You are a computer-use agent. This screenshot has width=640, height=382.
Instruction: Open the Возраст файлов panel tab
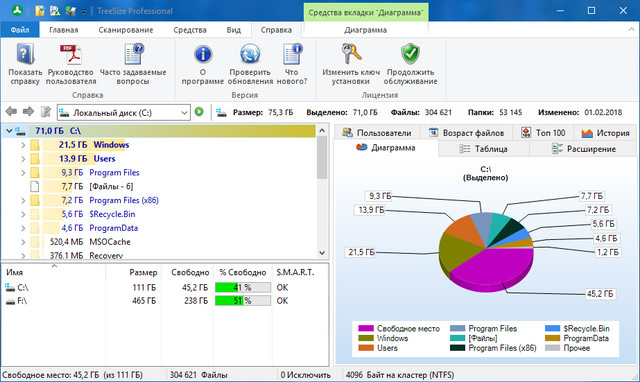click(466, 133)
